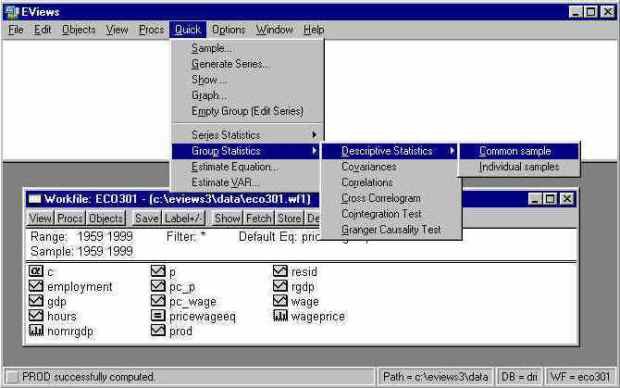
Task: Choose Cointegration Test entry
Action: [391, 214]
